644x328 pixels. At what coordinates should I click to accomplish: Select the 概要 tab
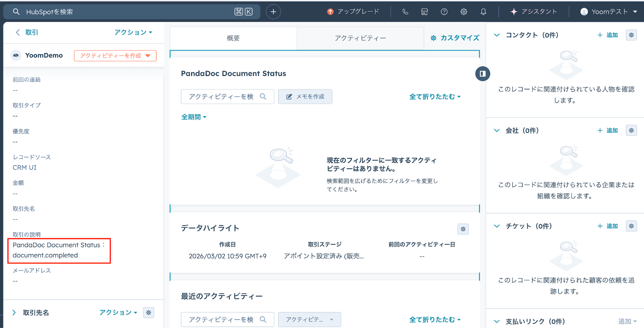[233, 38]
